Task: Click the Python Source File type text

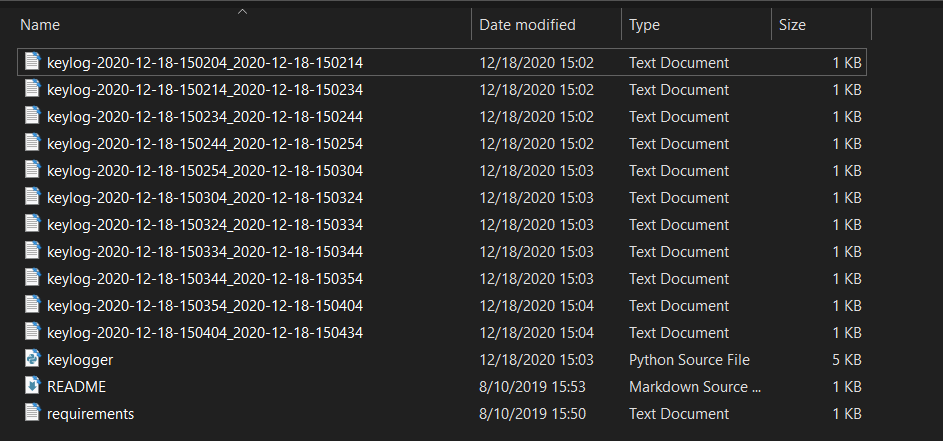Action: tap(689, 359)
